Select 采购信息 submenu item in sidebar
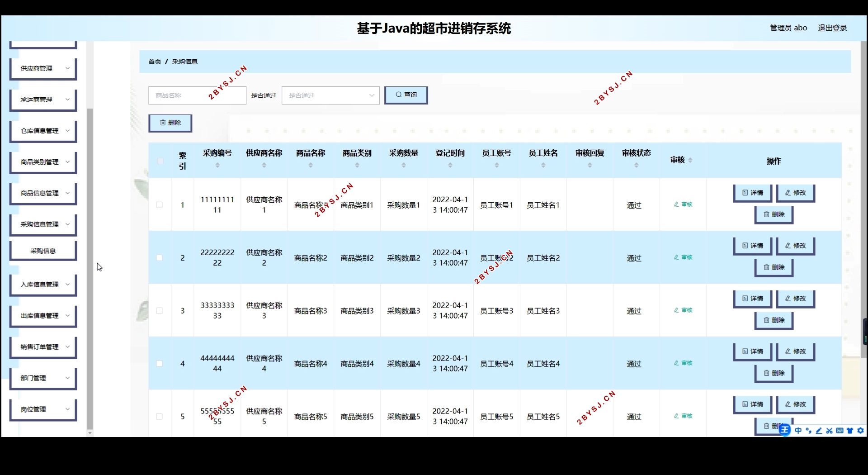 click(x=43, y=251)
